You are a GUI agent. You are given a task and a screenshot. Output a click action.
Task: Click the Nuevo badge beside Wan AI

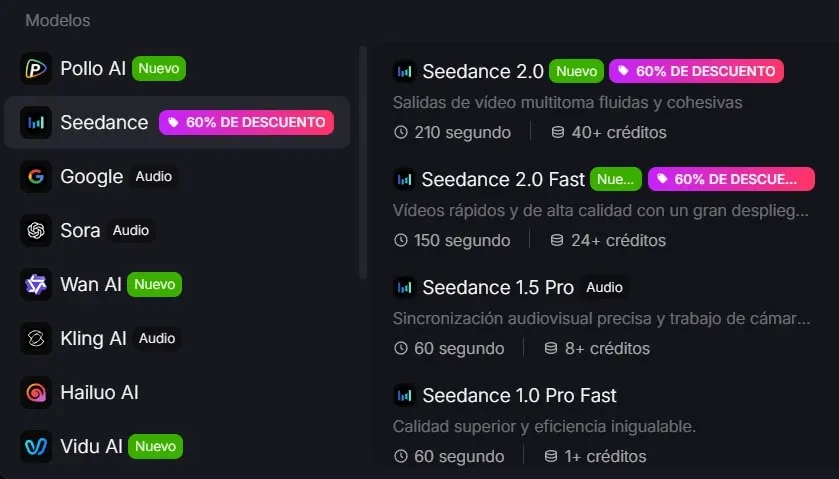pyautogui.click(x=155, y=285)
